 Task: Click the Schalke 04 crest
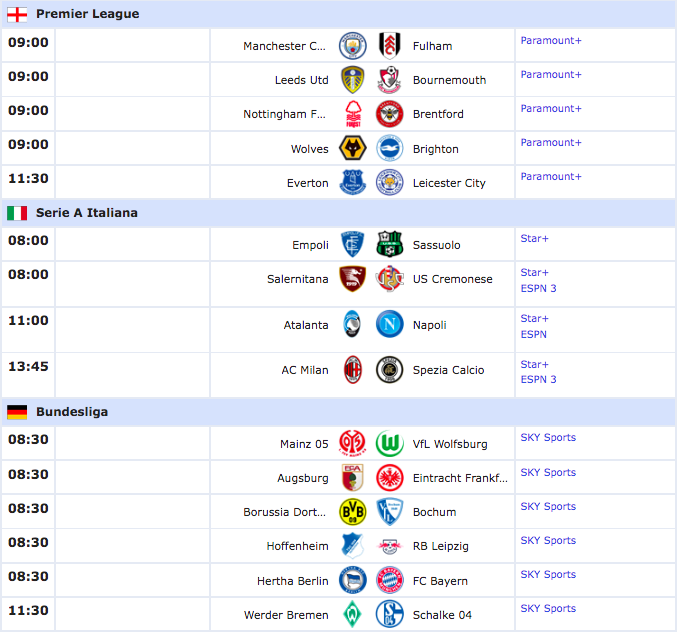(x=389, y=614)
